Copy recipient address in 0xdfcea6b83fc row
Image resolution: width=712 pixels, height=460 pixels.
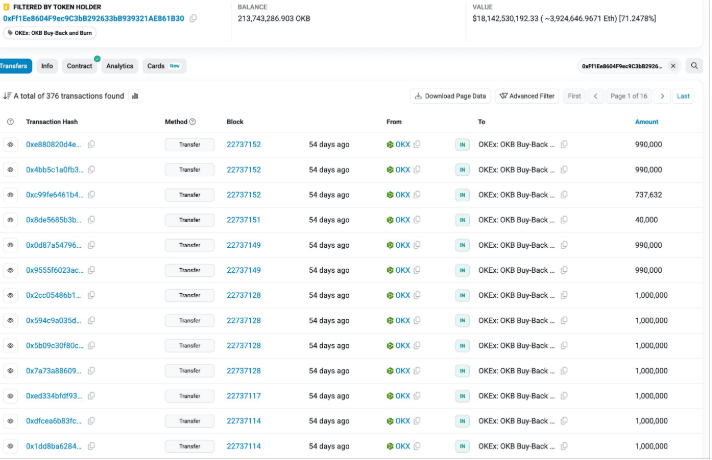(564, 421)
